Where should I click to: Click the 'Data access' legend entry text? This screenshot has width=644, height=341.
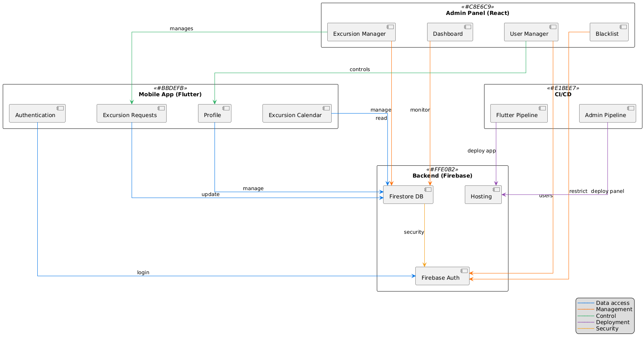pyautogui.click(x=613, y=303)
